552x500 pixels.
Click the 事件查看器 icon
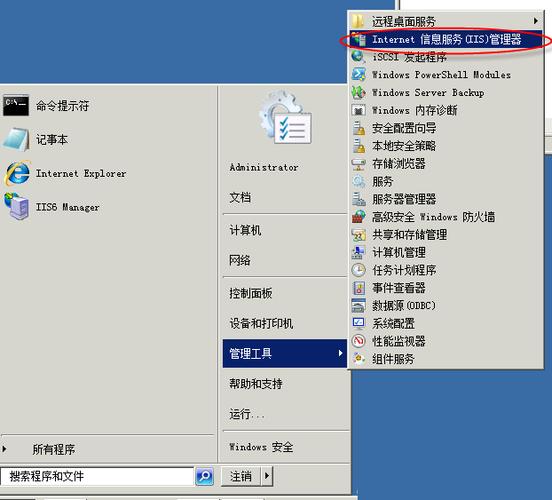pyautogui.click(x=358, y=288)
